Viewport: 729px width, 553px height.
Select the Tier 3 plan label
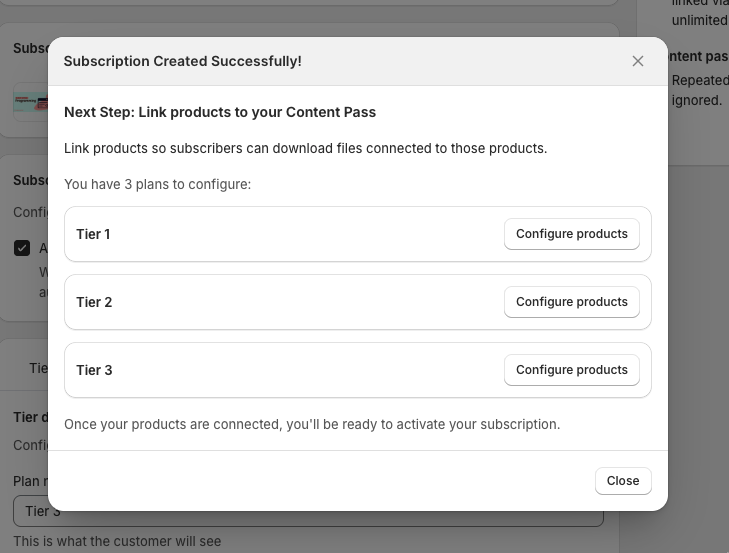pyautogui.click(x=94, y=370)
